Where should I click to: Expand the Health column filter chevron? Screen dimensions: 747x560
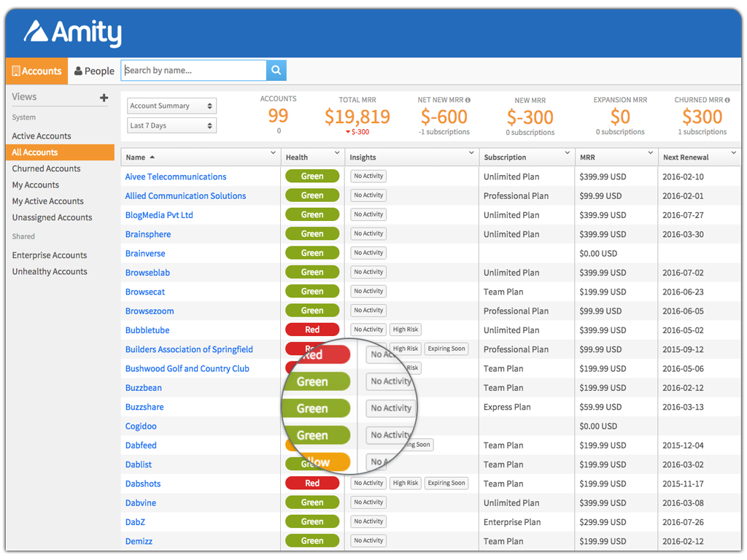click(337, 153)
